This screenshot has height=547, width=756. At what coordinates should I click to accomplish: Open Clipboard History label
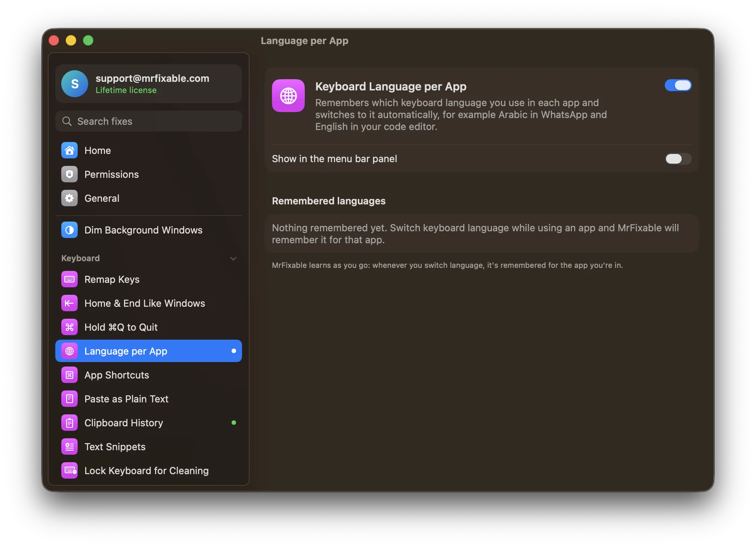point(124,423)
